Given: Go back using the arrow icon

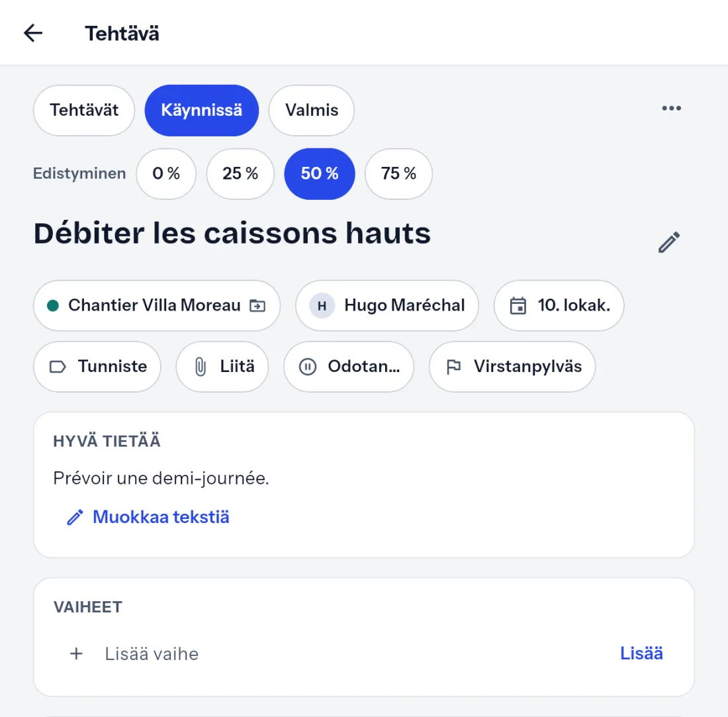Looking at the screenshot, I should point(33,34).
